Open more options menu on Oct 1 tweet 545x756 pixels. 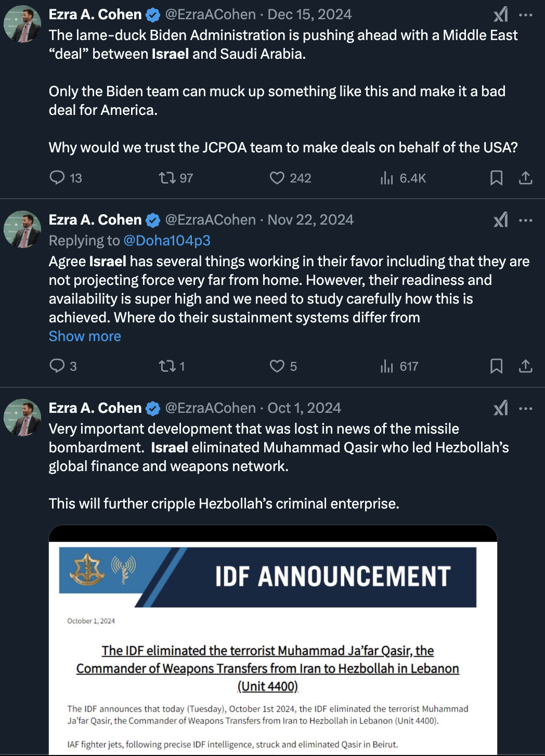(x=526, y=408)
